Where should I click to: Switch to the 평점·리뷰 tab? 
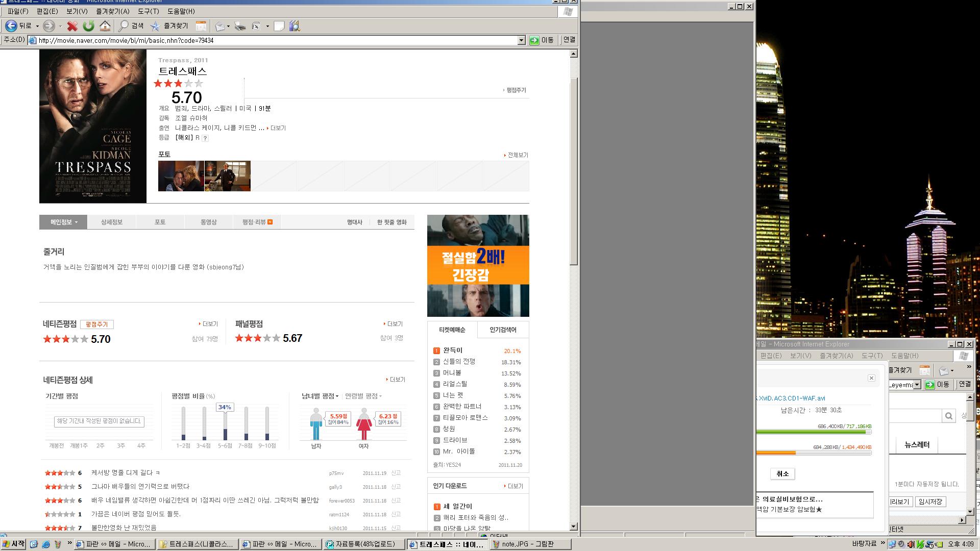click(x=257, y=222)
